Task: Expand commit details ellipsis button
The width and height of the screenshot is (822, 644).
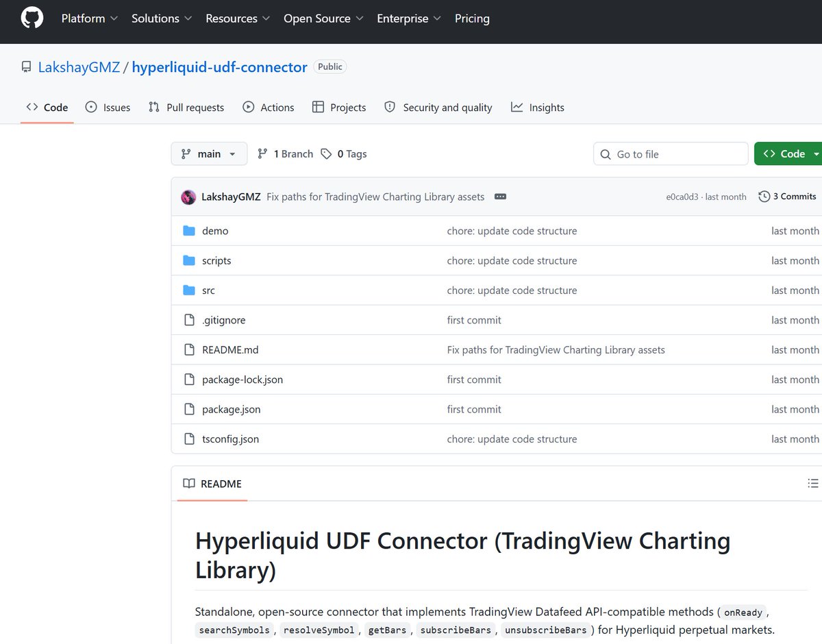Action: click(x=500, y=197)
